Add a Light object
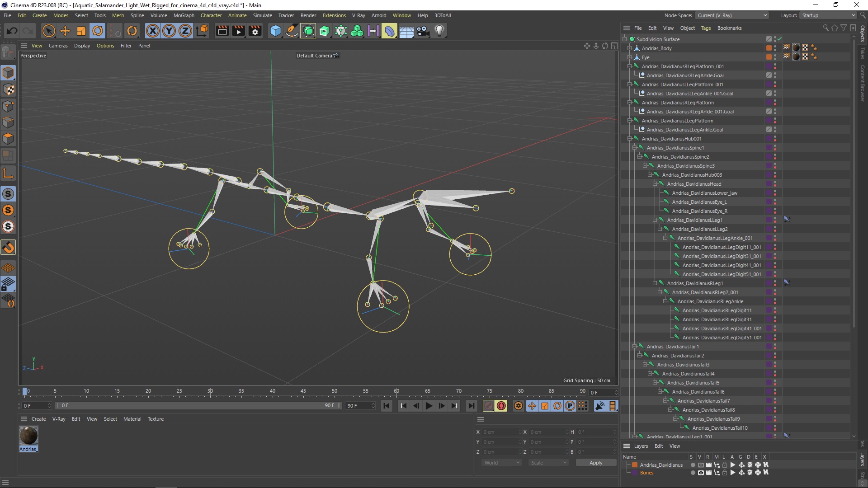 coord(439,31)
